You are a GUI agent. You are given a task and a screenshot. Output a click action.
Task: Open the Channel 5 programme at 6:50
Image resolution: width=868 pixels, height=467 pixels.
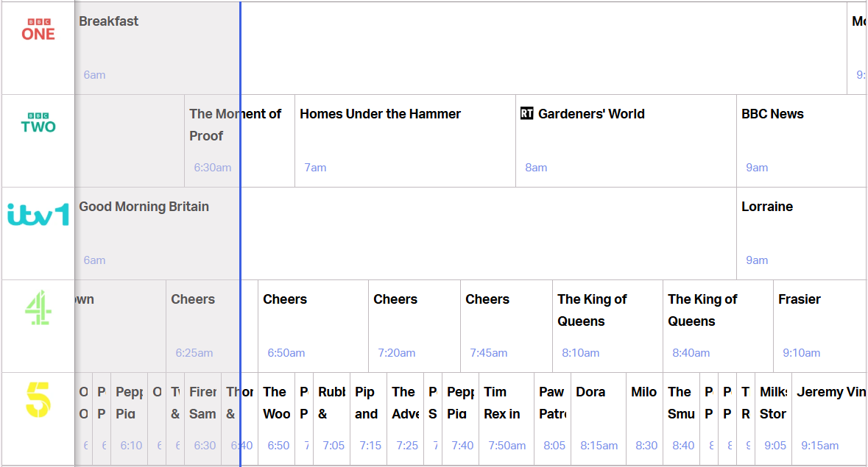click(x=276, y=419)
